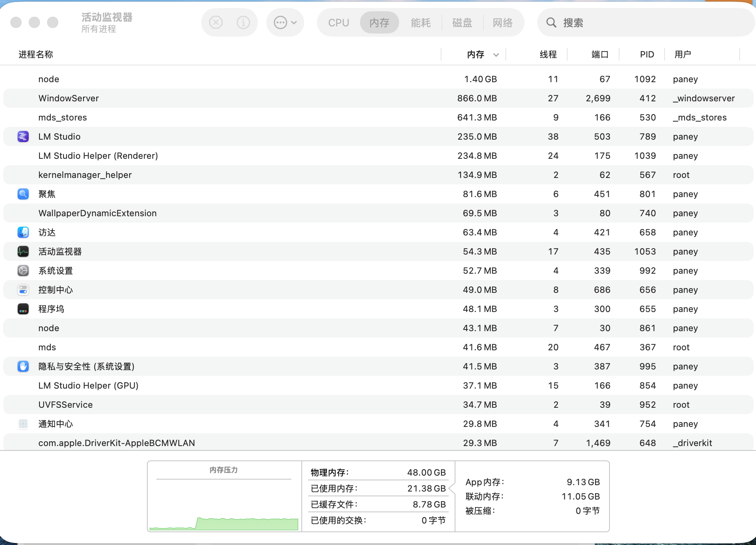Click the 866.0 MB memory cell
The height and width of the screenshot is (545, 756).
(477, 98)
